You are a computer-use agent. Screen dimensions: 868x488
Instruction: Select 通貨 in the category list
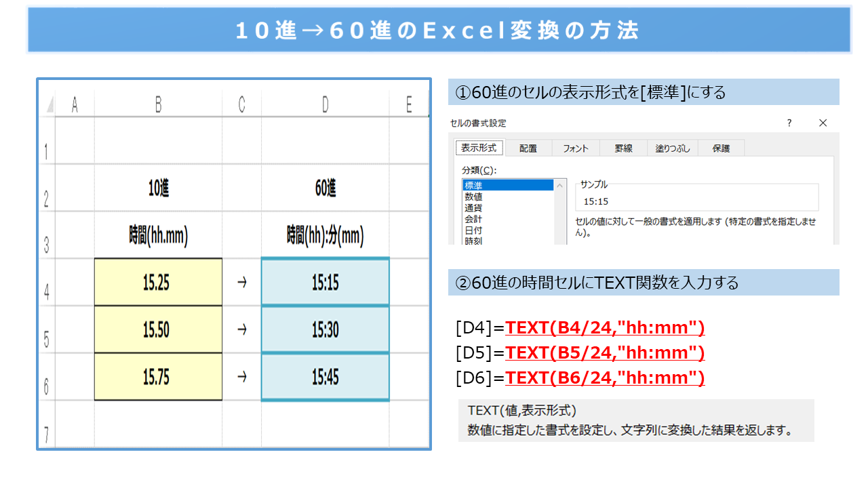click(x=508, y=208)
